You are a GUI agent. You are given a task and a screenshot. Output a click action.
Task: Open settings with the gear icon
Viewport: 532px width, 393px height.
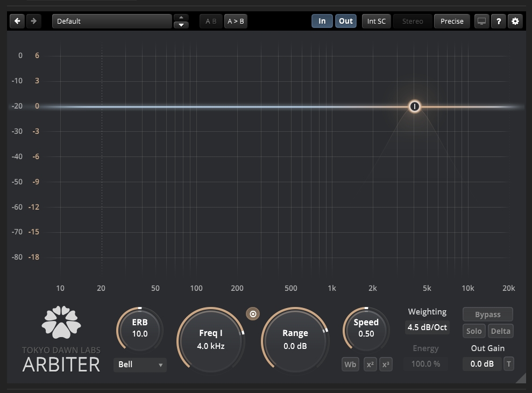[515, 21]
